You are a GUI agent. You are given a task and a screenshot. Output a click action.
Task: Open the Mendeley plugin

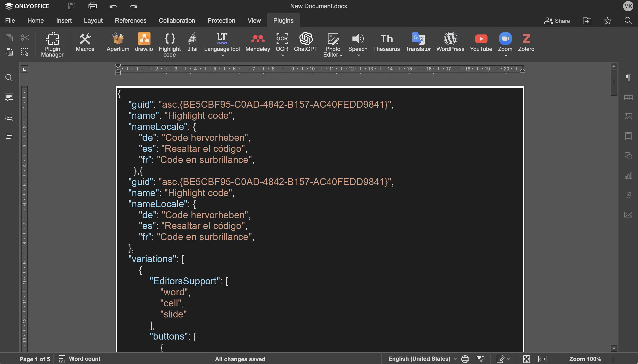258,42
